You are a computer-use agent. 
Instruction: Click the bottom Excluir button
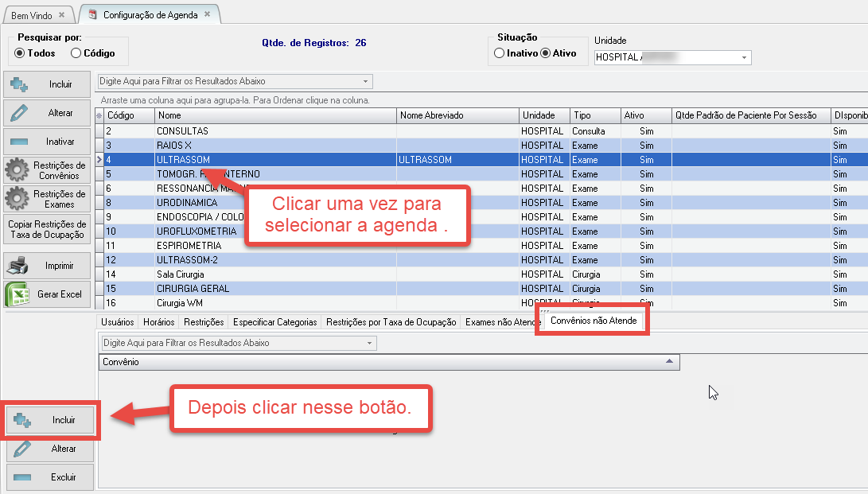[x=50, y=477]
